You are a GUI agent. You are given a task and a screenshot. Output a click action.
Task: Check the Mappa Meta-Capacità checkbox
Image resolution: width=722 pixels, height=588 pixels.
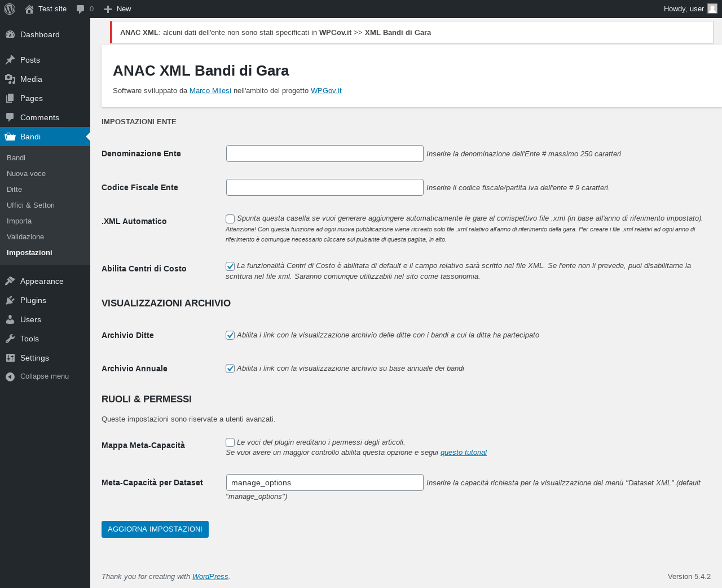pos(230,442)
